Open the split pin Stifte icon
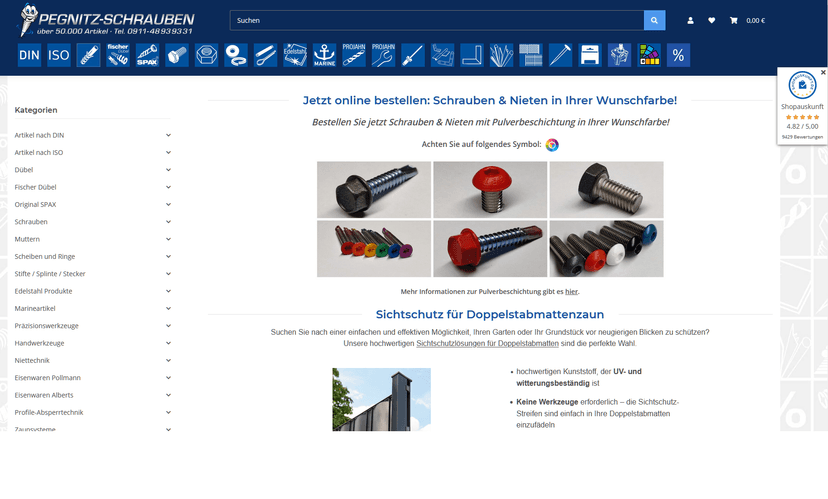Image resolution: width=828 pixels, height=499 pixels. tap(266, 55)
